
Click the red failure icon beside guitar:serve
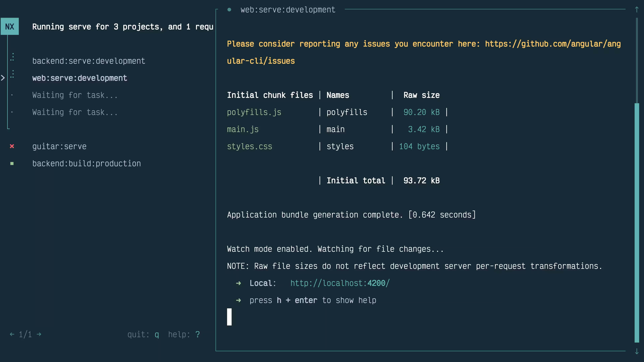[x=12, y=146]
